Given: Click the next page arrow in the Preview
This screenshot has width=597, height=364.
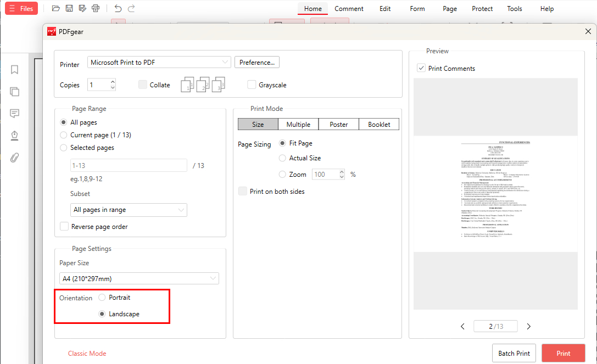Looking at the screenshot, I should pyautogui.click(x=528, y=326).
